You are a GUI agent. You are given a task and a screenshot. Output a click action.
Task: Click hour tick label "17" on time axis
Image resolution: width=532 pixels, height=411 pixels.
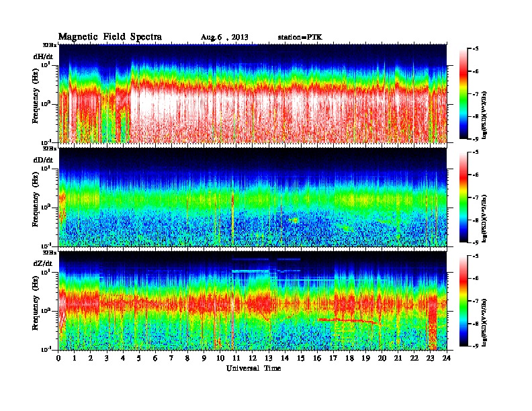coord(333,358)
